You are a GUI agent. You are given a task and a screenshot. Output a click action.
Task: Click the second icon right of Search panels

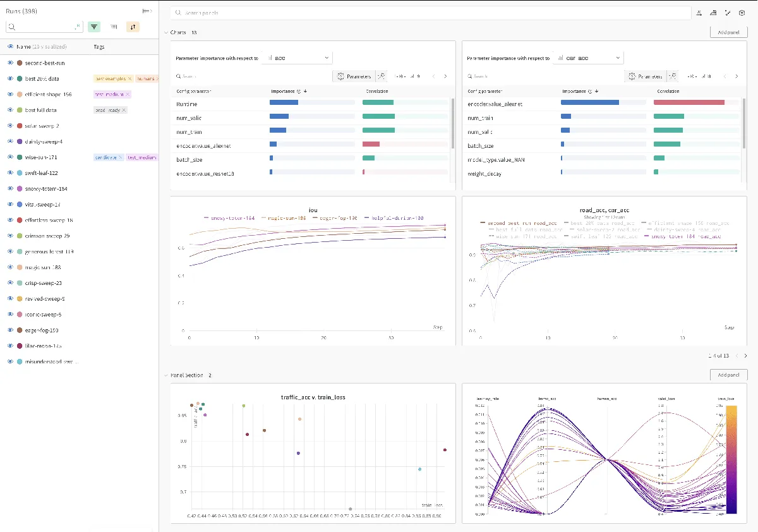click(x=713, y=13)
